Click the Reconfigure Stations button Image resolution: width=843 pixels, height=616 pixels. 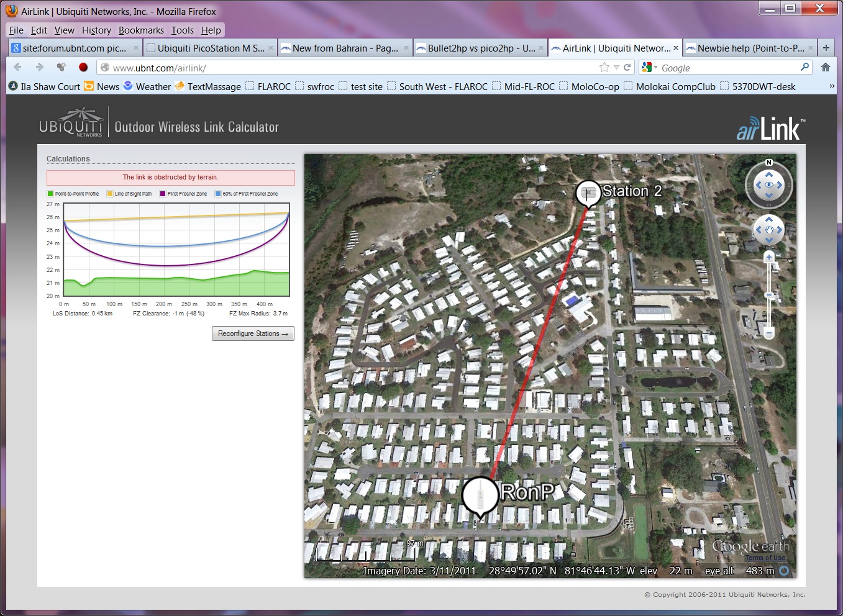pyautogui.click(x=253, y=333)
